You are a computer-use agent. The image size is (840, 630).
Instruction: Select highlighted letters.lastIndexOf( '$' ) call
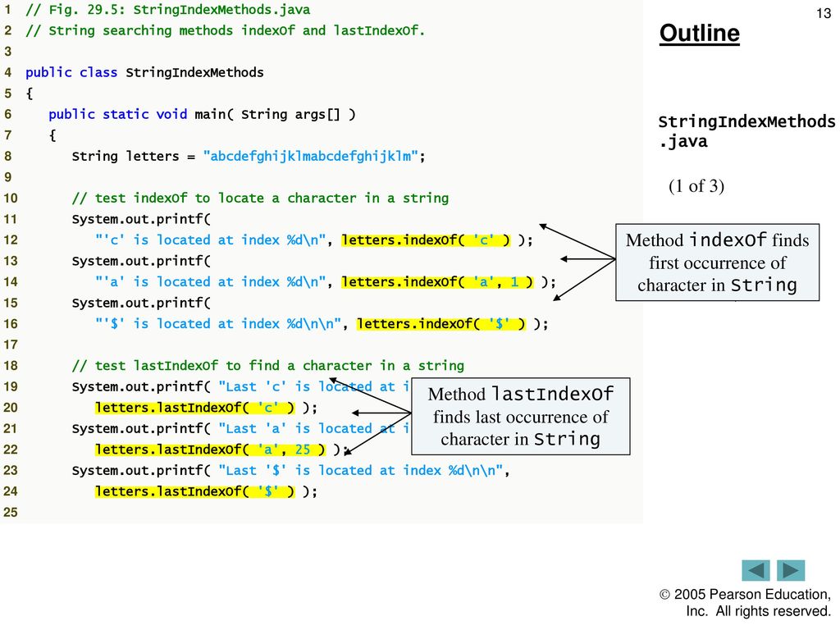(195, 491)
